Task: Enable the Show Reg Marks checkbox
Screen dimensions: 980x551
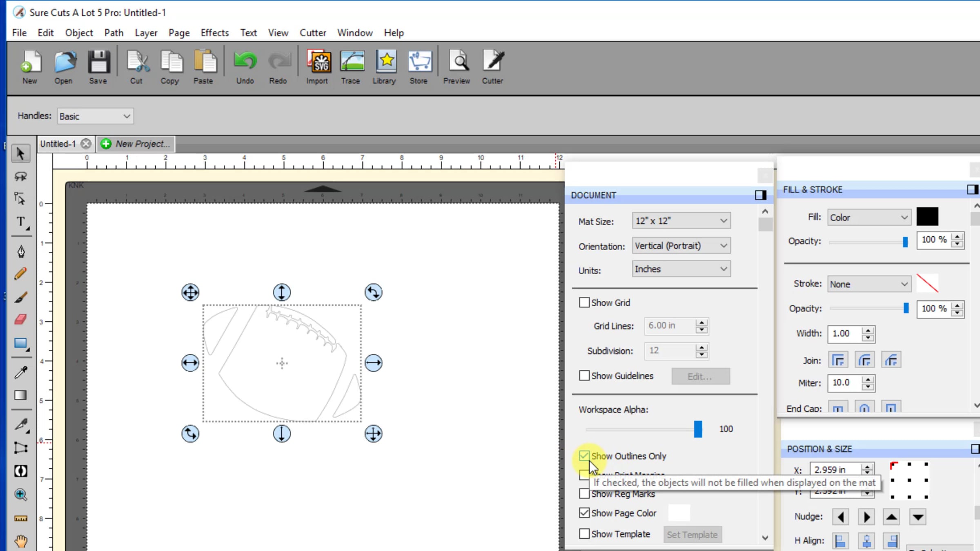Action: [584, 494]
